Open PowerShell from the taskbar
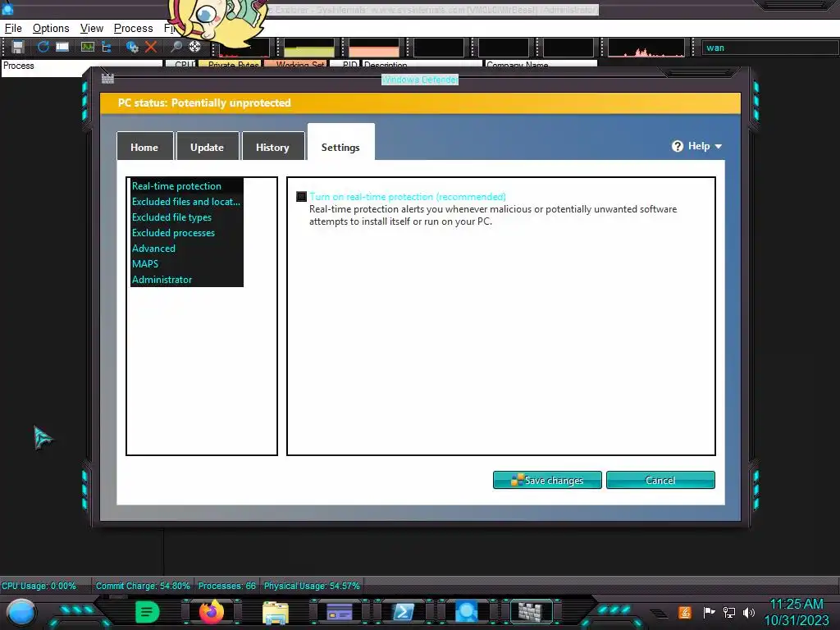The width and height of the screenshot is (840, 630). [403, 612]
